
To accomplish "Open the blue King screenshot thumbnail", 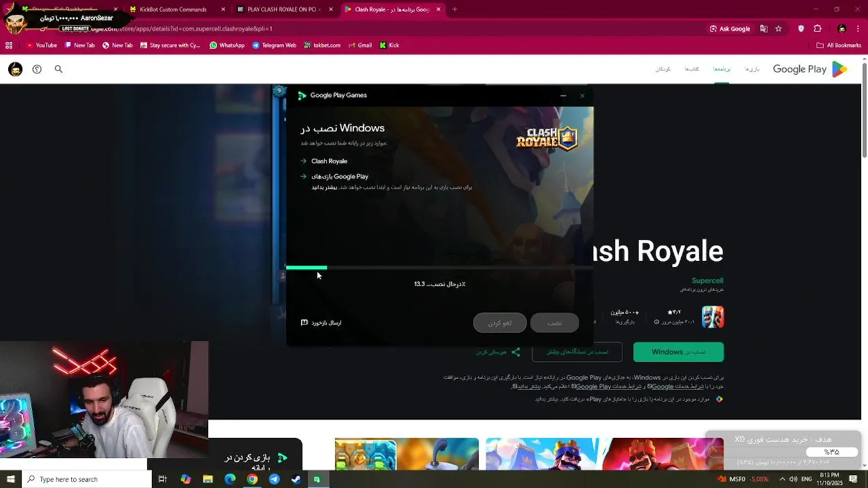I will pyautogui.click(x=546, y=453).
